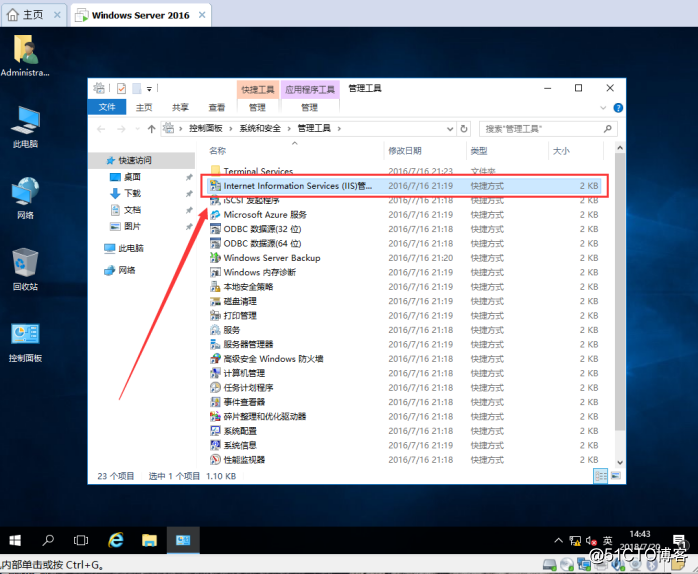Select 回收站 desktop icon
The image size is (698, 574).
tap(25, 269)
